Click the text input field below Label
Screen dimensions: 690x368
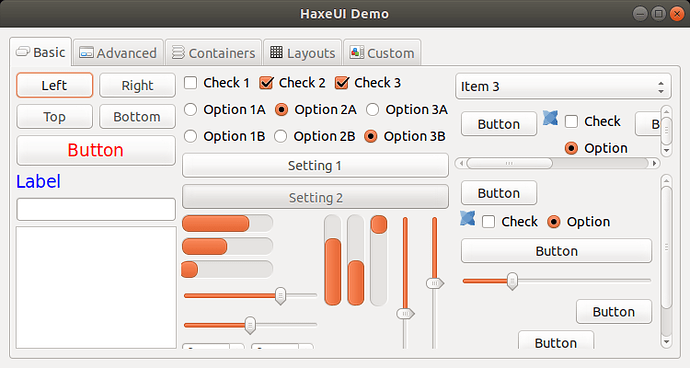pyautogui.click(x=96, y=209)
